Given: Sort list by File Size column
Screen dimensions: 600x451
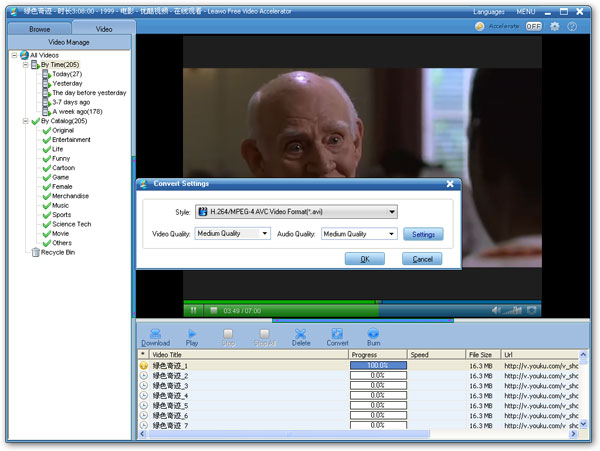Looking at the screenshot, I should (x=483, y=355).
